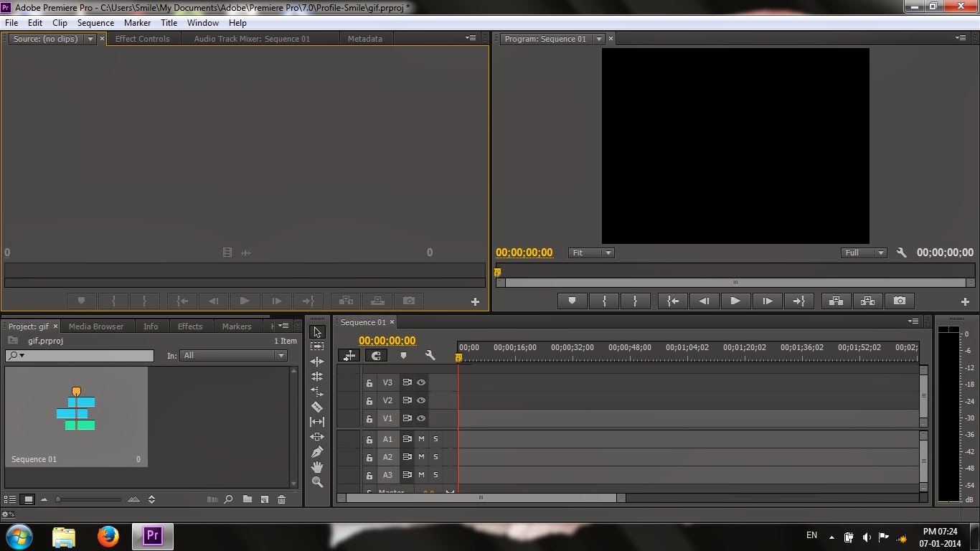Open In: All filter dropdown
This screenshot has height=551, width=980.
(x=234, y=355)
